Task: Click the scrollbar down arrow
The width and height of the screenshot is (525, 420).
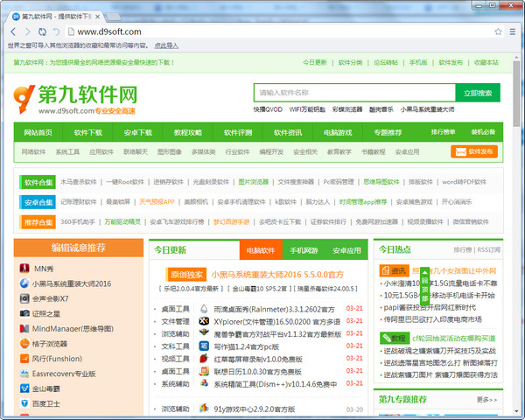Action: [516, 410]
